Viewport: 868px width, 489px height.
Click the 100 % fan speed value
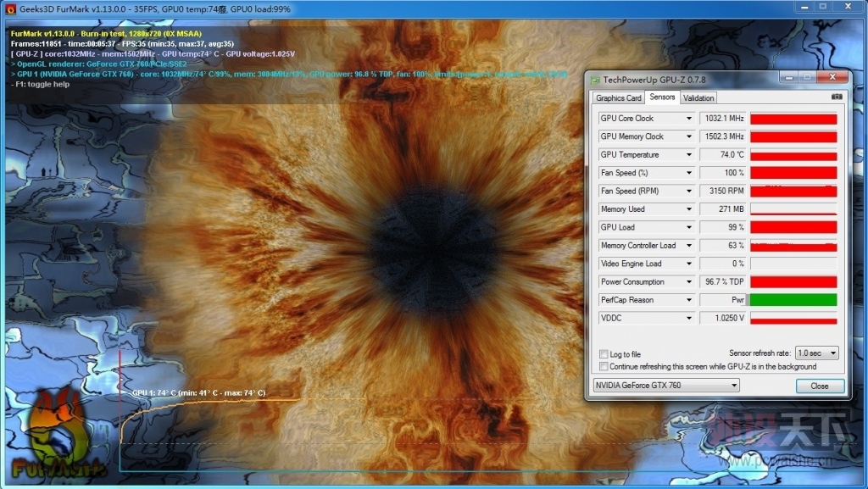pos(723,173)
